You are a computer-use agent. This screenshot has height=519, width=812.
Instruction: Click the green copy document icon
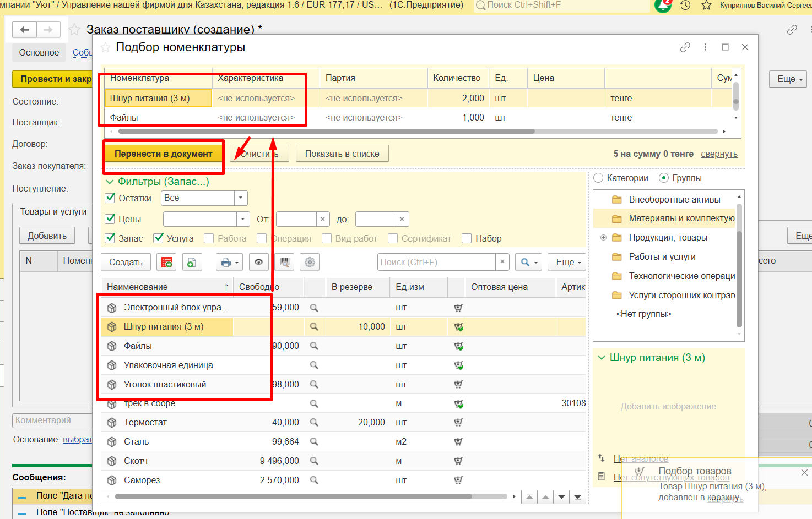click(x=191, y=263)
